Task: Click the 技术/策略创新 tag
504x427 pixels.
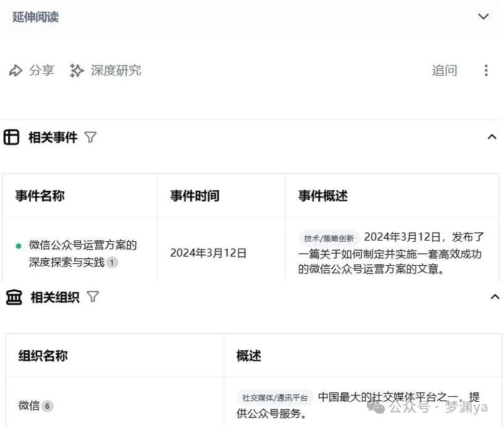Action: [x=328, y=239]
